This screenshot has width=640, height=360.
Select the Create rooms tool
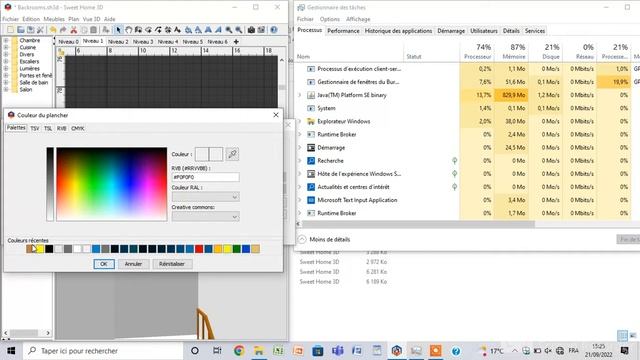[x=148, y=30]
